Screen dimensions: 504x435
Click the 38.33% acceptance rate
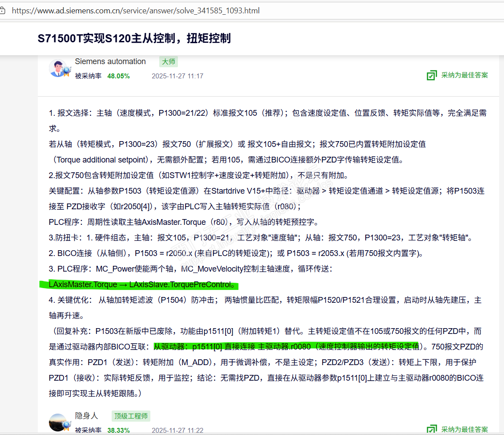[118, 431]
